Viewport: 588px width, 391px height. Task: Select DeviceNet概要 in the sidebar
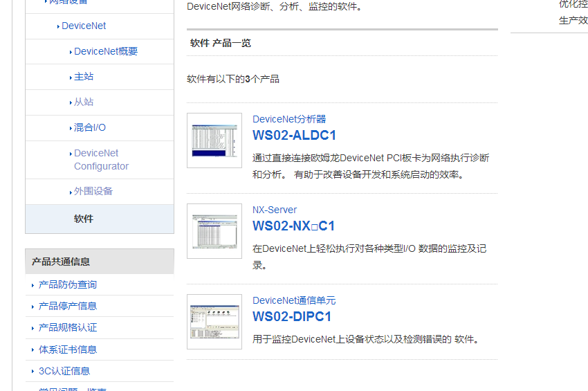[x=106, y=51]
